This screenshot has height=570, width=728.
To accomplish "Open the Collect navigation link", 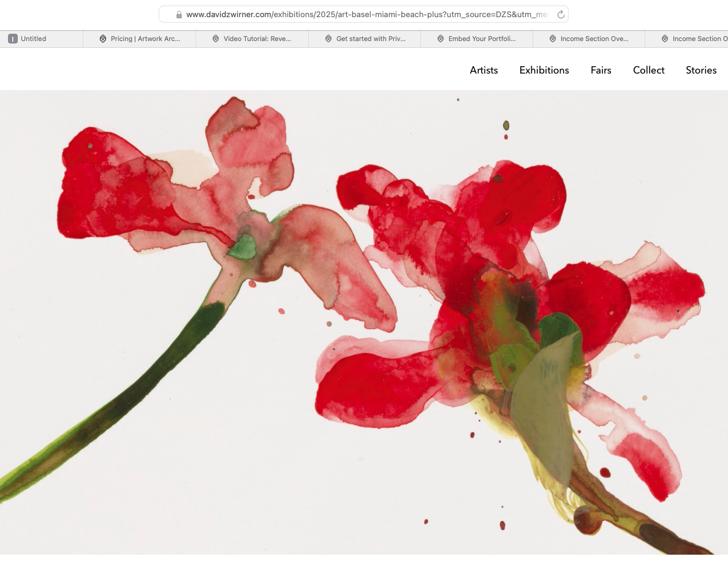I will tap(648, 70).
